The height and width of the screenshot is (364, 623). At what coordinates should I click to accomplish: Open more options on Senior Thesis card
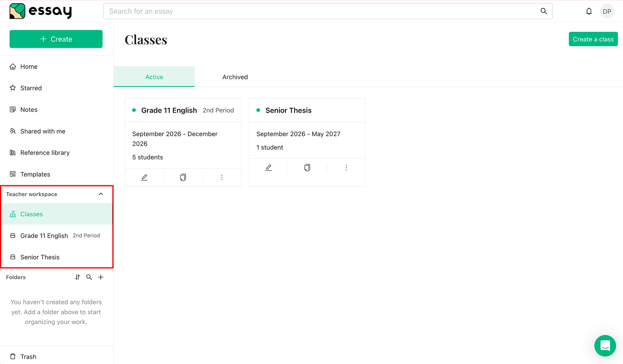tap(346, 168)
